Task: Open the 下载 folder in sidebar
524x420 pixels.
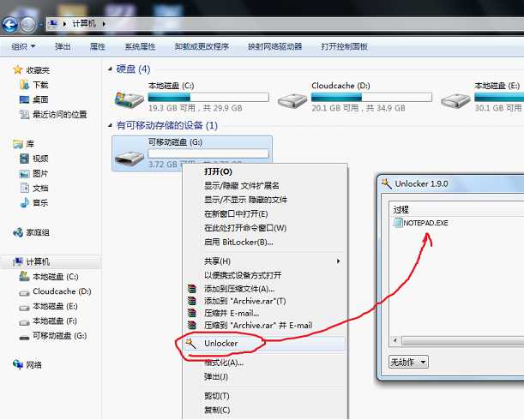Action: click(x=33, y=85)
